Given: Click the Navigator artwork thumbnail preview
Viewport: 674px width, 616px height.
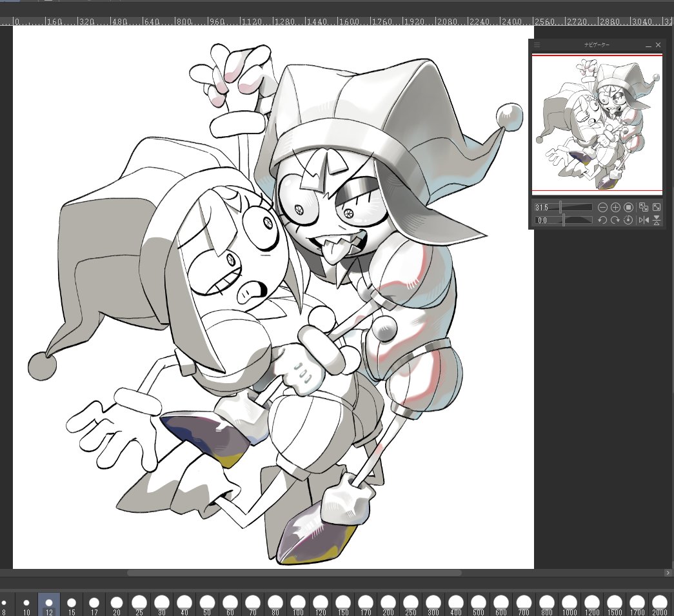Looking at the screenshot, I should (x=597, y=124).
